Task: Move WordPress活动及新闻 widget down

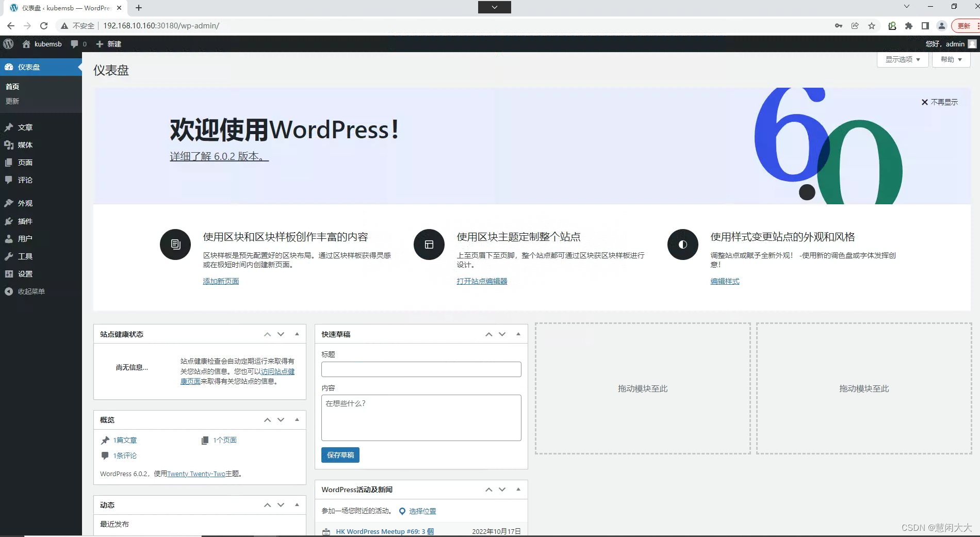Action: click(502, 490)
